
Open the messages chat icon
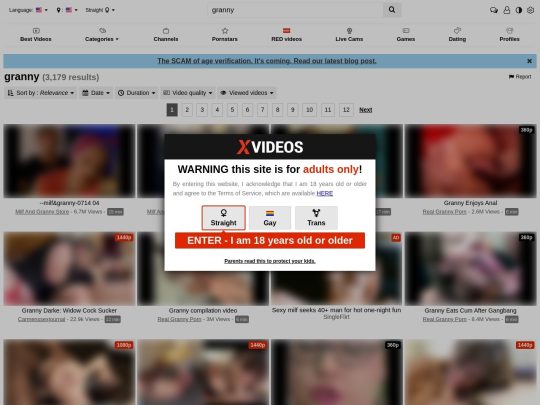494,10
